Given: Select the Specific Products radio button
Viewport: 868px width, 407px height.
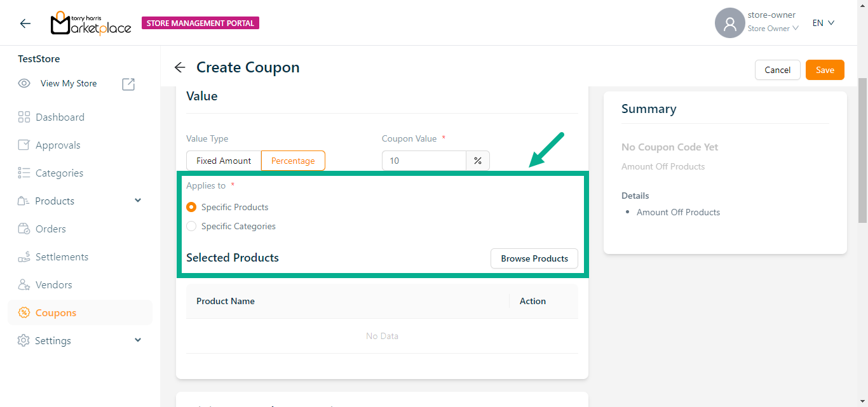Looking at the screenshot, I should (191, 207).
